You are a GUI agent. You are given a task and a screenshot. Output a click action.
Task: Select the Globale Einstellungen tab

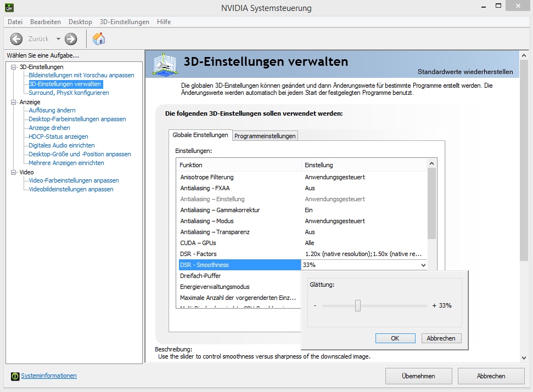click(x=200, y=135)
